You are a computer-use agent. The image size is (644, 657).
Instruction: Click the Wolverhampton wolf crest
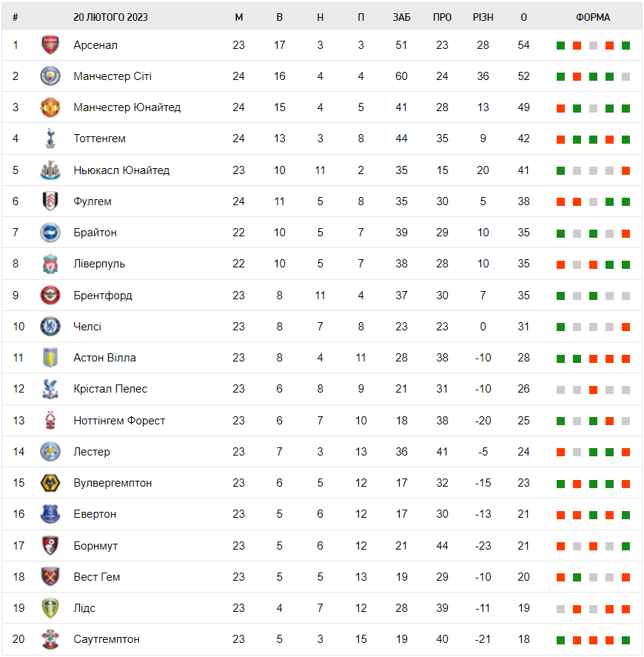pos(50,483)
